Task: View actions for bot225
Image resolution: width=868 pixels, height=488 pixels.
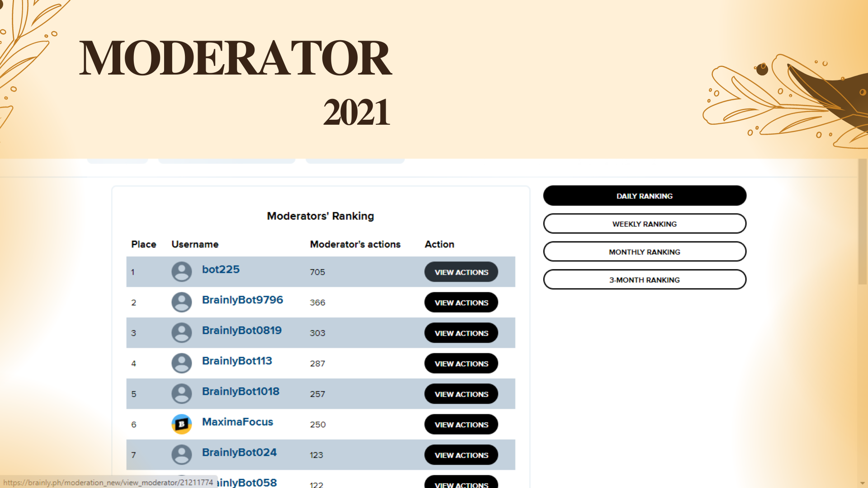Action: tap(461, 272)
